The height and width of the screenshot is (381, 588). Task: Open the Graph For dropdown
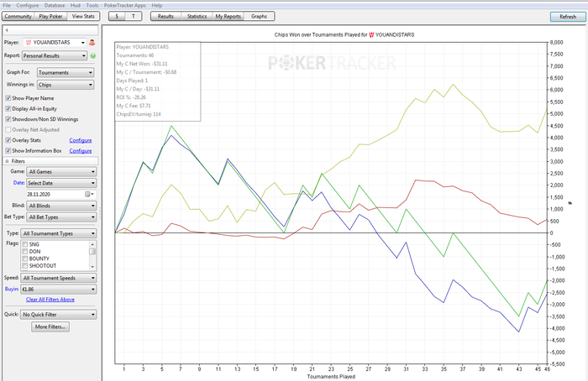pos(66,73)
